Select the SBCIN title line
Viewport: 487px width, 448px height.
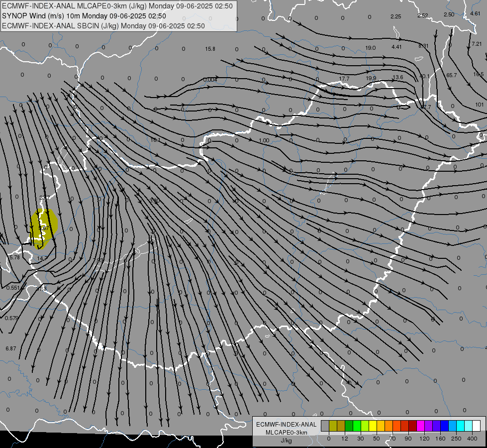(103, 26)
